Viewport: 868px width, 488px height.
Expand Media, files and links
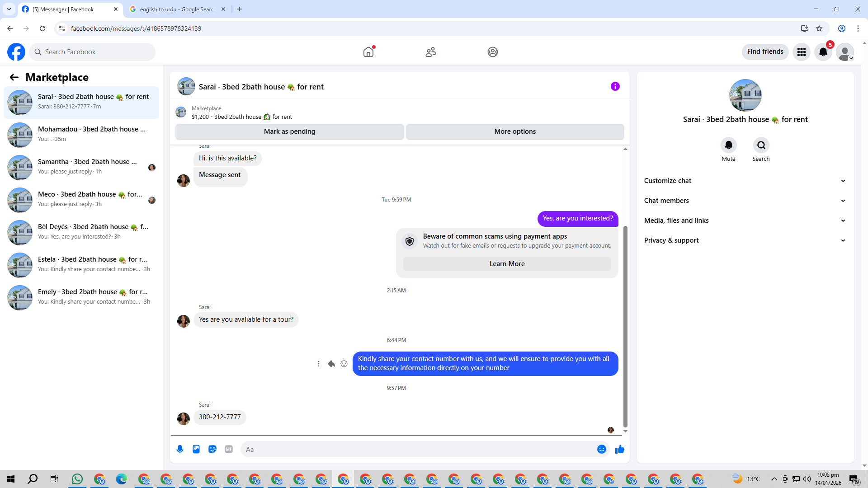pos(745,221)
